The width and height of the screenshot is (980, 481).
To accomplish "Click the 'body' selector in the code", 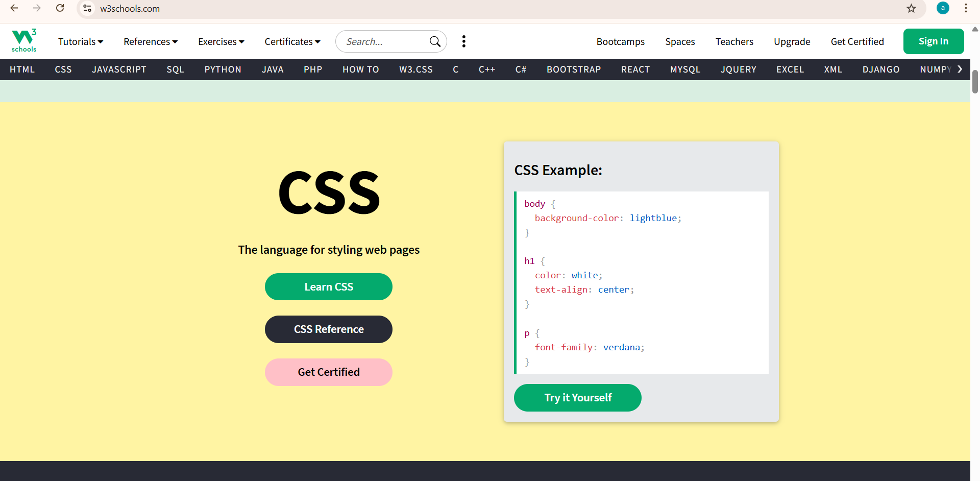I will click(x=535, y=204).
